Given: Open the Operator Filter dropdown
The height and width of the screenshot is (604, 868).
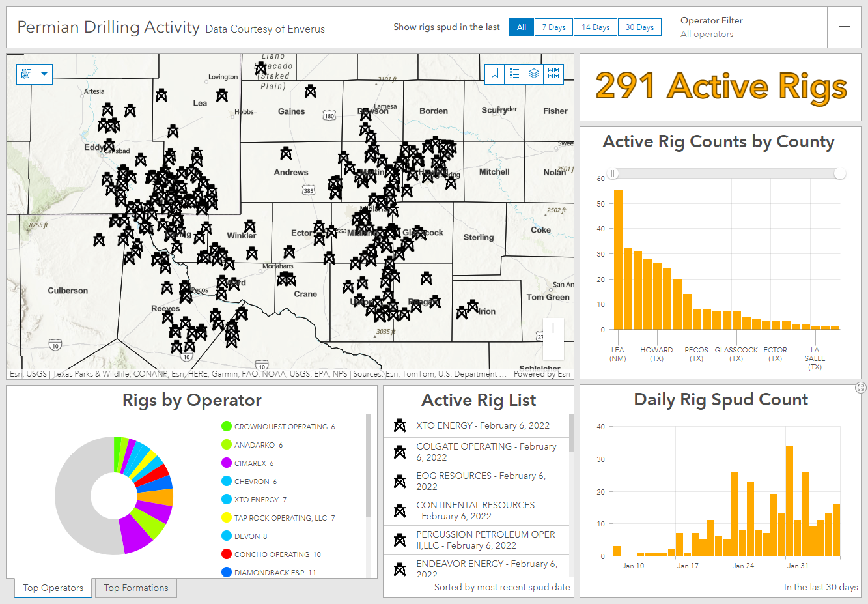Looking at the screenshot, I should pyautogui.click(x=749, y=27).
